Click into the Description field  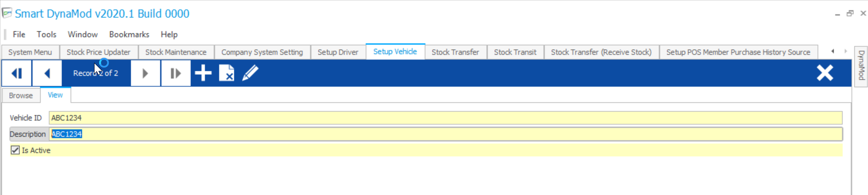click(446, 134)
